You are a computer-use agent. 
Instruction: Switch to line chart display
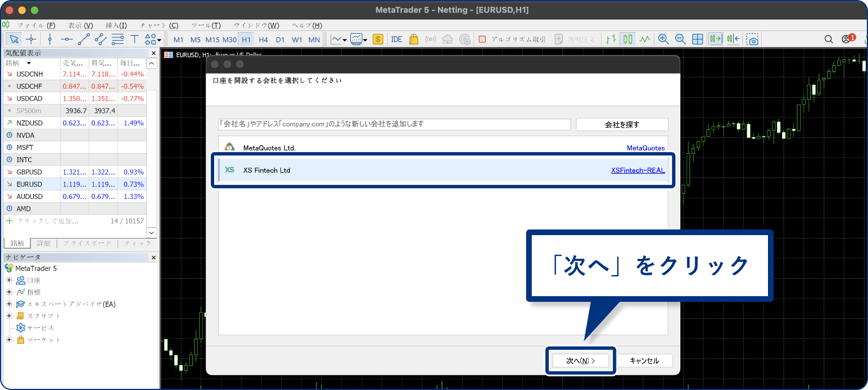click(645, 39)
